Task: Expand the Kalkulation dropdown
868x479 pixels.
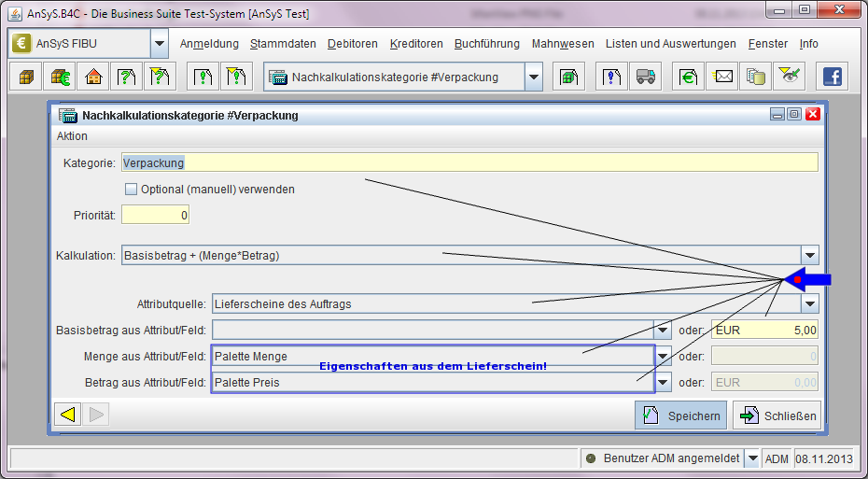Action: pos(809,255)
